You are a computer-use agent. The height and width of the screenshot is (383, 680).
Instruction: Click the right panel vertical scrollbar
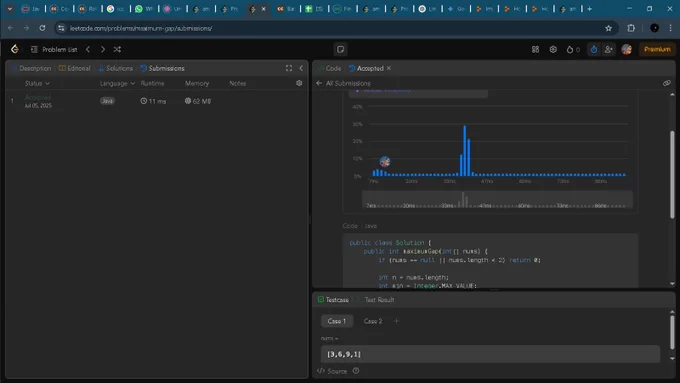click(672, 173)
